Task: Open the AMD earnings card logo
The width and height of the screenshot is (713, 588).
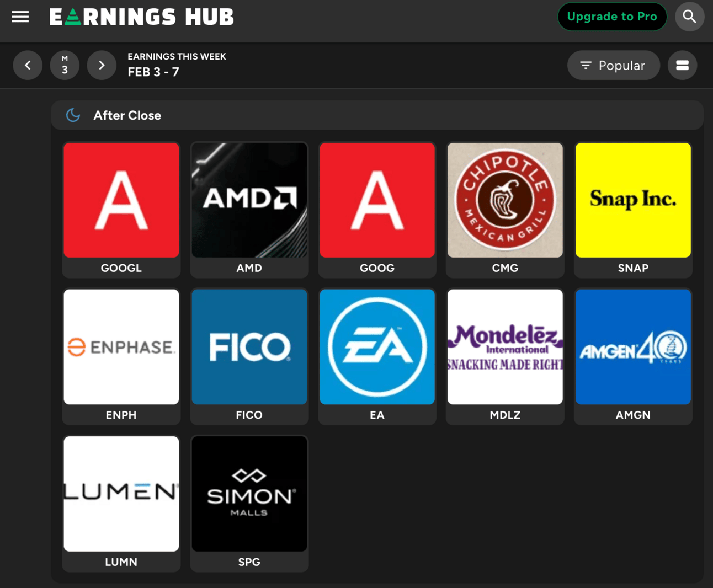Action: click(249, 200)
